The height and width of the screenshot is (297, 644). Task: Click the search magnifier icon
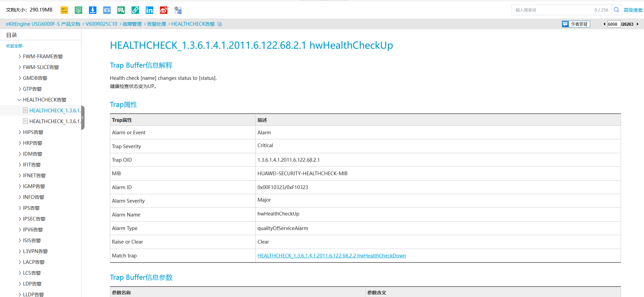coord(616,10)
